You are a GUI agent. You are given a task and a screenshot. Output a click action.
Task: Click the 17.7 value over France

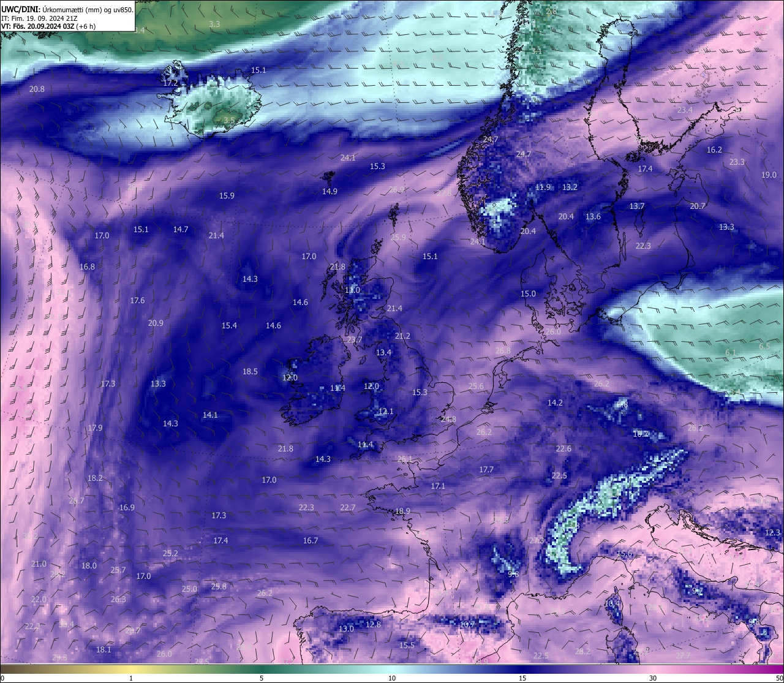(486, 469)
